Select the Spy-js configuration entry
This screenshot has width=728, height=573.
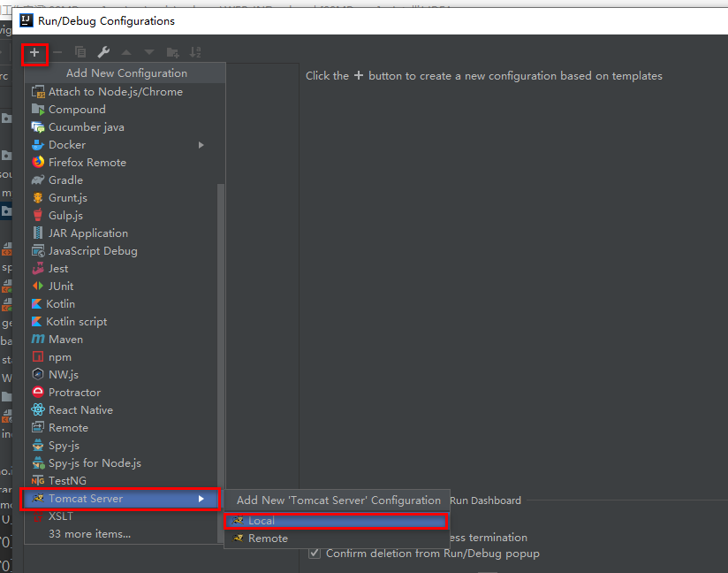pos(122,446)
